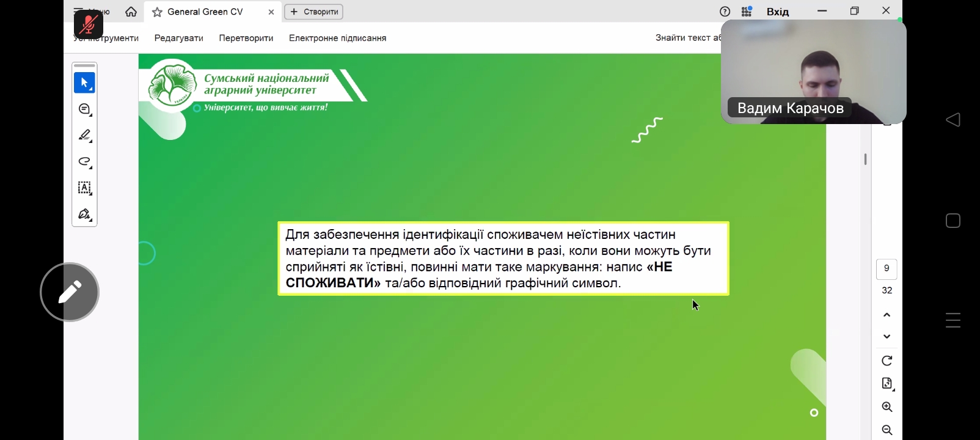Viewport: 980px width, 440px height.
Task: Go to the next page with down chevron
Action: pos(887,337)
